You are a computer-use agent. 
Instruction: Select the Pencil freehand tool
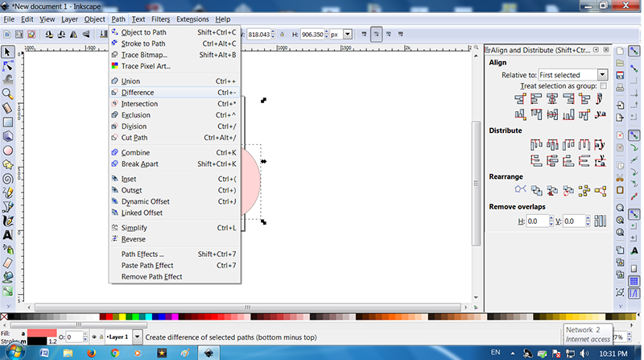7,192
